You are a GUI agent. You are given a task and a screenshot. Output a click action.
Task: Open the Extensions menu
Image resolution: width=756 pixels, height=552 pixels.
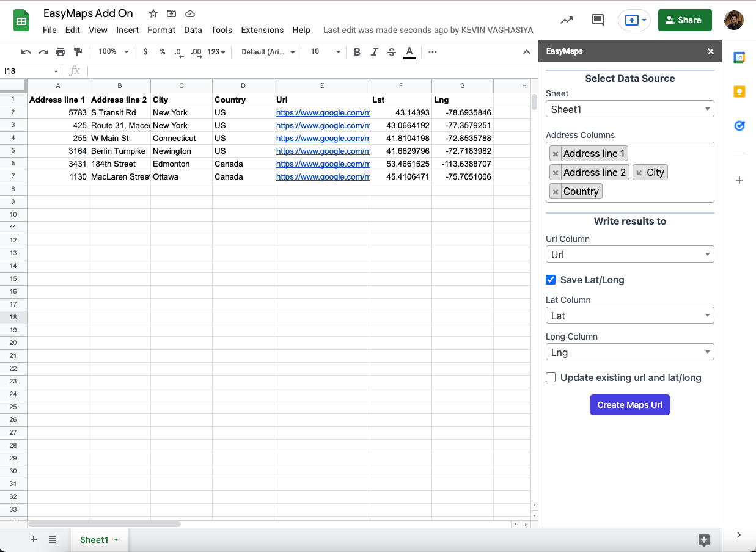click(262, 30)
